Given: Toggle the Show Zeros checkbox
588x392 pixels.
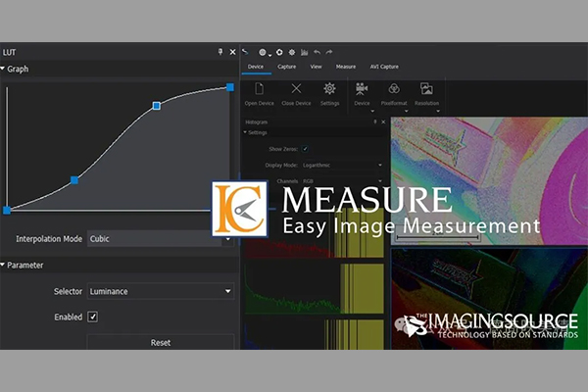Looking at the screenshot, I should tap(305, 149).
